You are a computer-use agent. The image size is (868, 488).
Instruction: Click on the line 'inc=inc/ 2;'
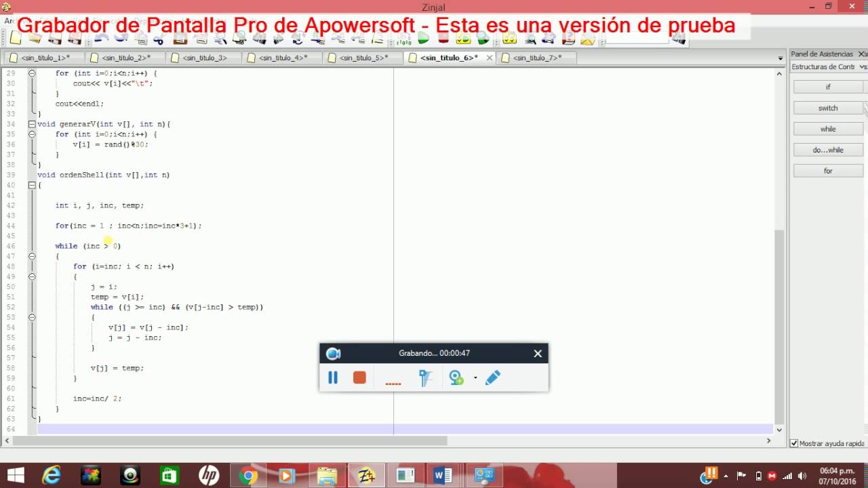coord(98,399)
